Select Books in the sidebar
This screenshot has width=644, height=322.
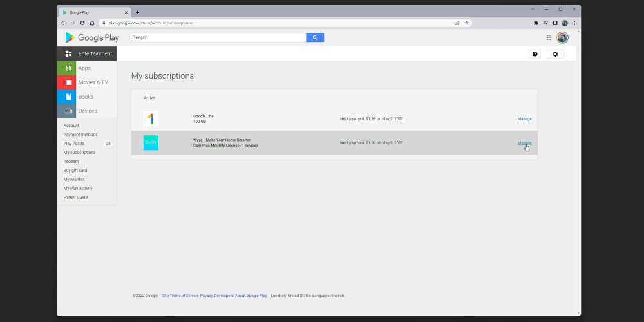[86, 97]
